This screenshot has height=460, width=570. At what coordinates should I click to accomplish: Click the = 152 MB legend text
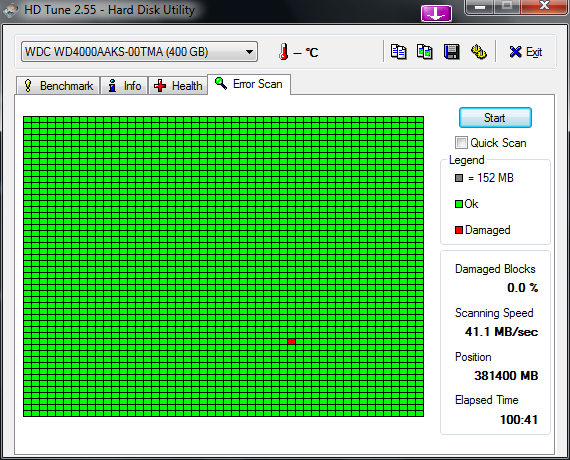click(491, 178)
